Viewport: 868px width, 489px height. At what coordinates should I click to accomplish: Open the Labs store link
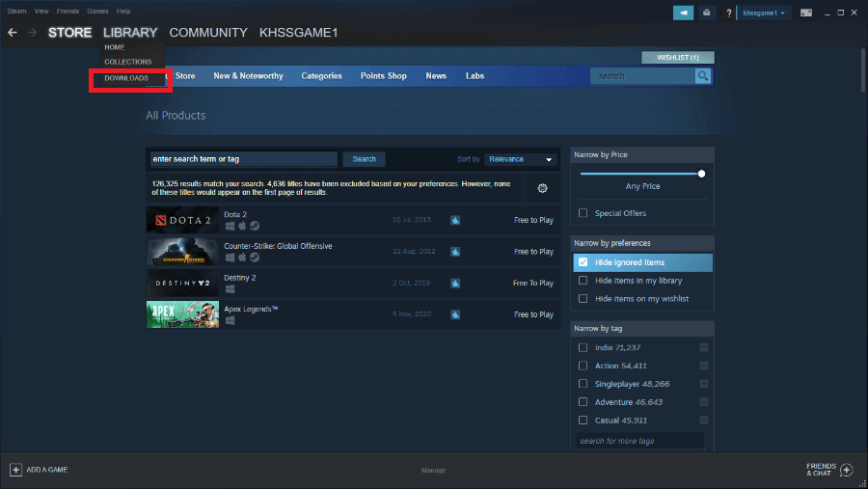[x=475, y=76]
